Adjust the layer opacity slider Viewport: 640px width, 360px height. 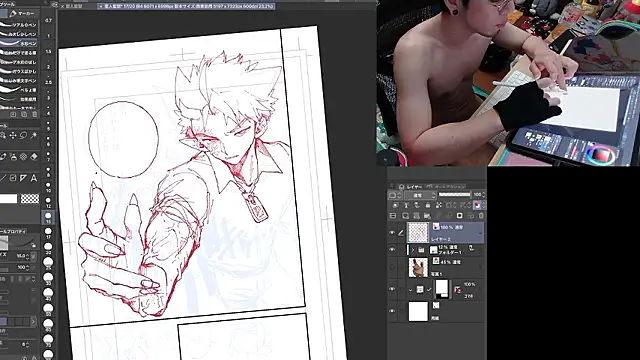tap(455, 195)
